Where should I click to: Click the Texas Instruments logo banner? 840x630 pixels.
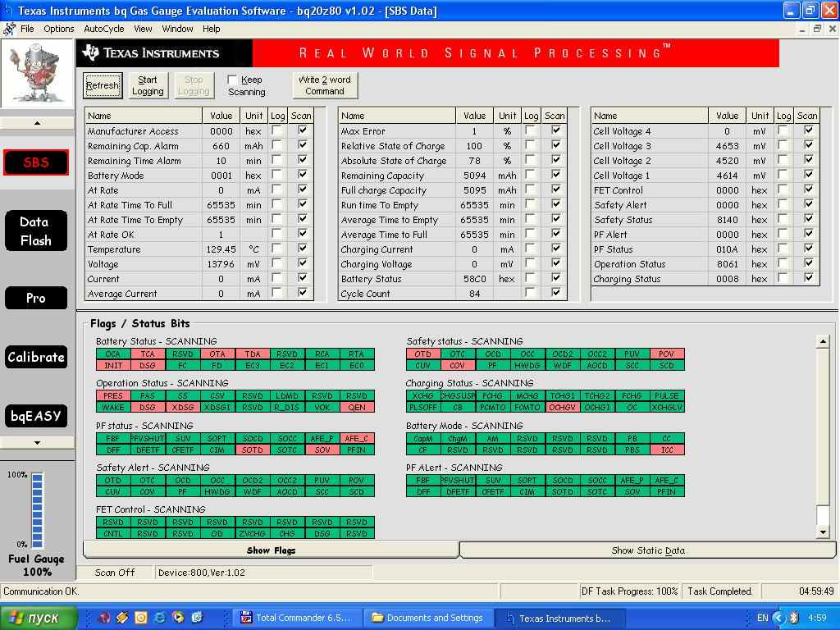tap(164, 52)
